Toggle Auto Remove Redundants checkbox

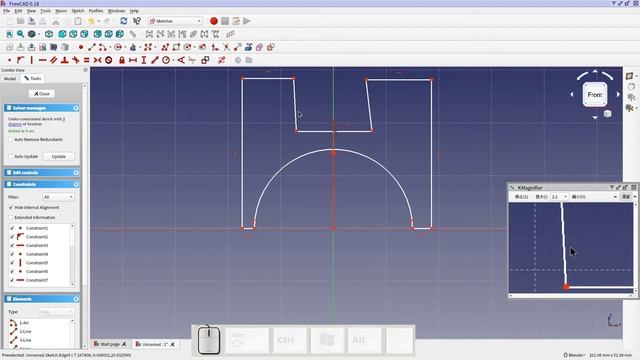[11, 140]
